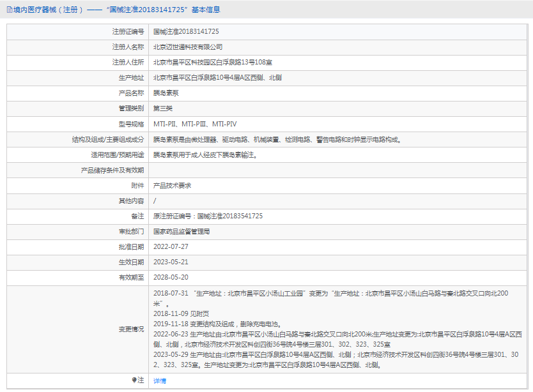The image size is (533, 392).
Task: Click change entry 2019-11-18 删除充电电池
Action: tap(217, 324)
